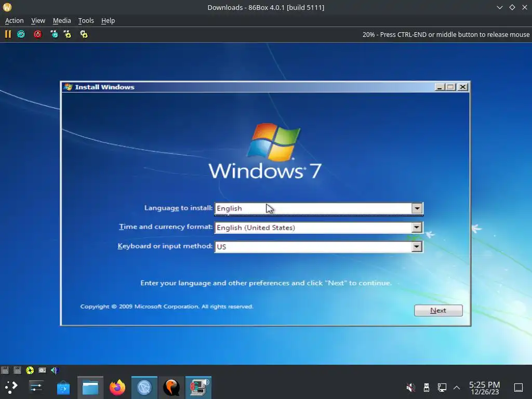532x399 pixels.
Task: Click the 86Box title bar app icon
Action: click(x=7, y=7)
